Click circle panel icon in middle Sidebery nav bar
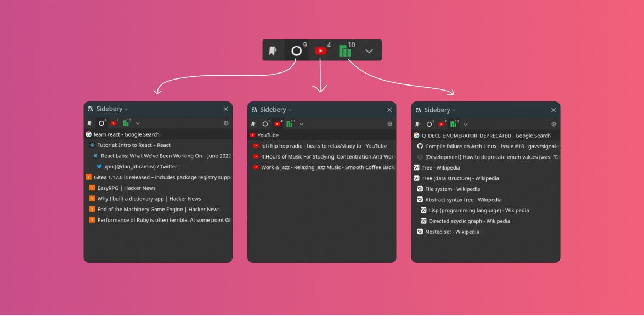The height and width of the screenshot is (316, 644). point(265,123)
